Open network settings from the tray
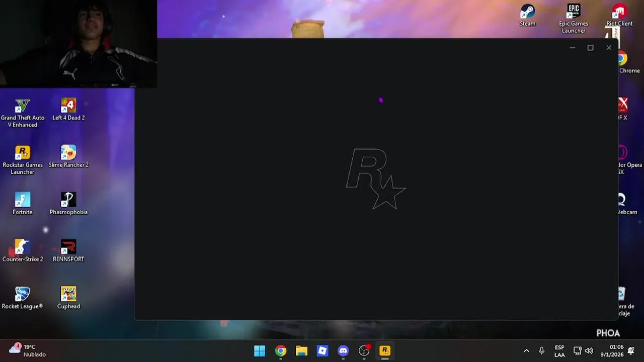This screenshot has height=362, width=644. point(578,351)
